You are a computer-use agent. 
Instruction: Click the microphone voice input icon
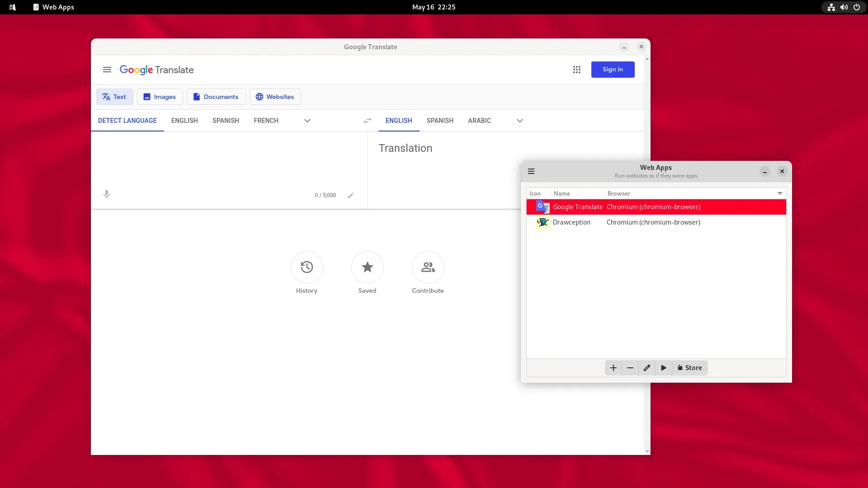coord(107,194)
